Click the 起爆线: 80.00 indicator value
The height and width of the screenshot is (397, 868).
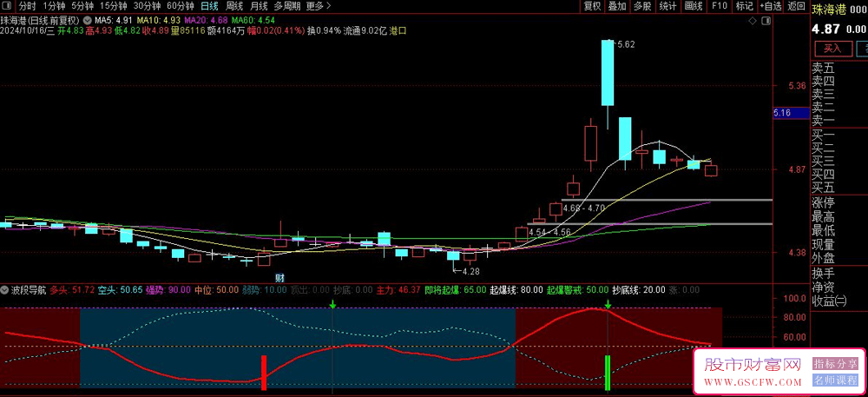point(516,289)
